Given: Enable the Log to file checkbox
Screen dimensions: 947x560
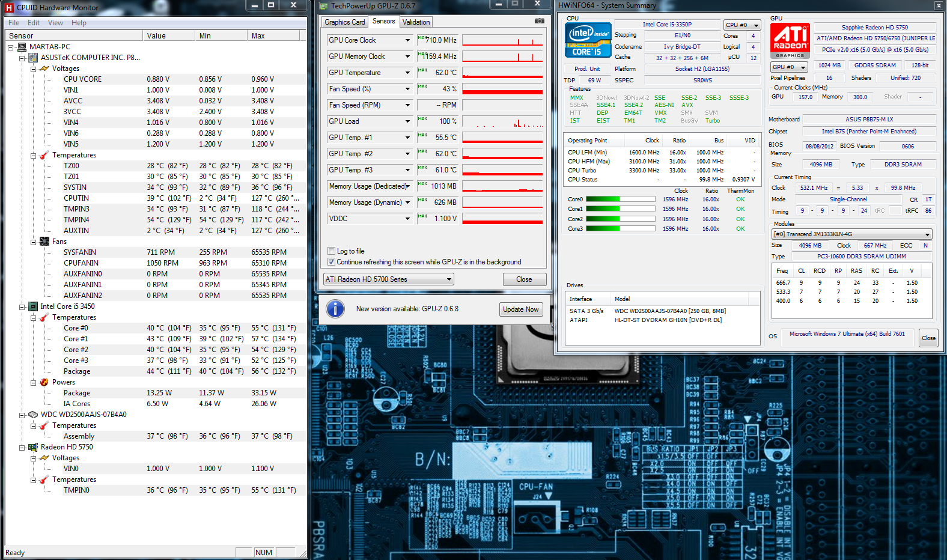Looking at the screenshot, I should coord(331,251).
